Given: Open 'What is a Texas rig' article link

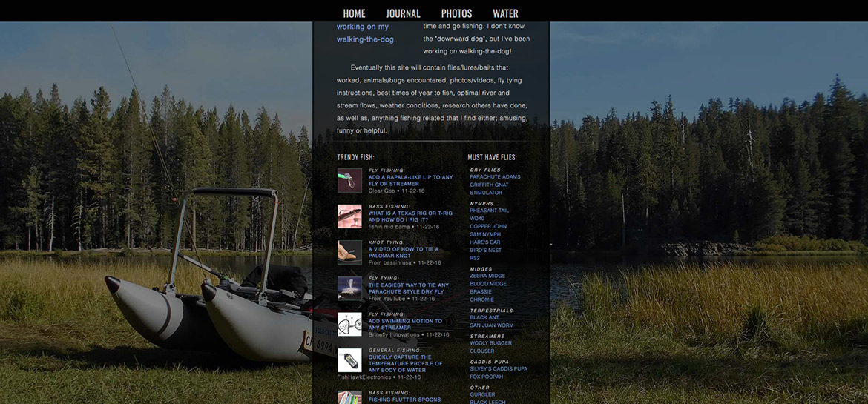Looking at the screenshot, I should pos(410,216).
